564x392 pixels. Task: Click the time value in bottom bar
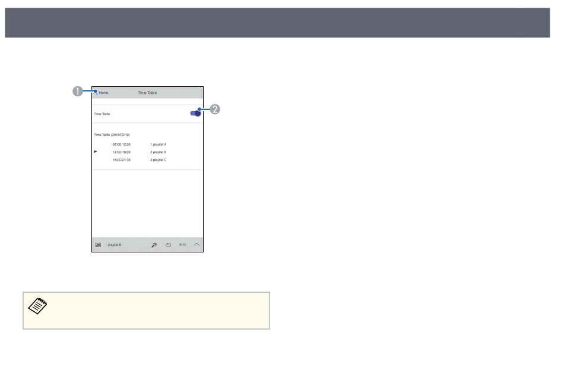point(182,245)
